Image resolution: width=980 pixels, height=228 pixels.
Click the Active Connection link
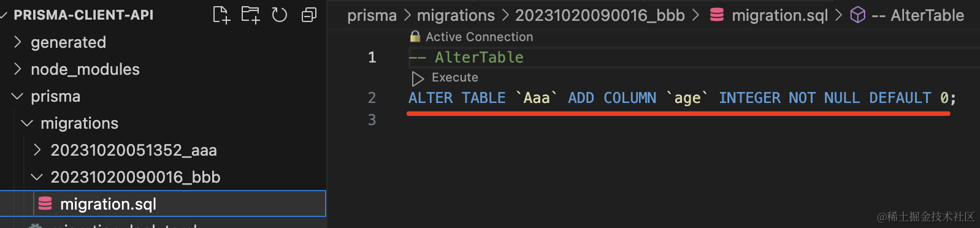[x=479, y=37]
